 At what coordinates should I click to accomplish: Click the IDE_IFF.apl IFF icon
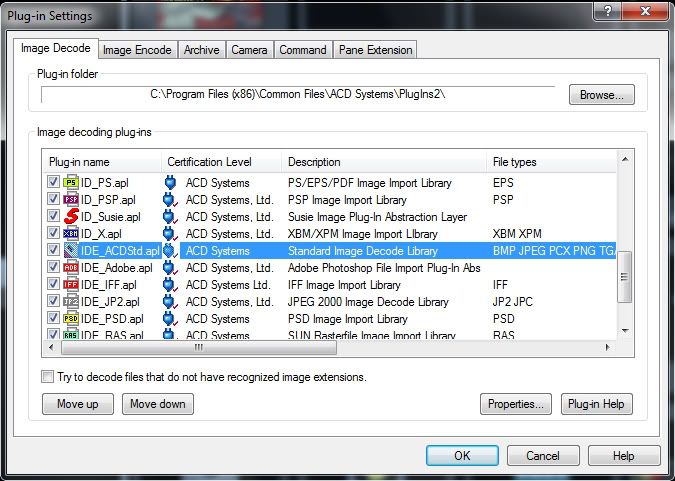tap(71, 285)
